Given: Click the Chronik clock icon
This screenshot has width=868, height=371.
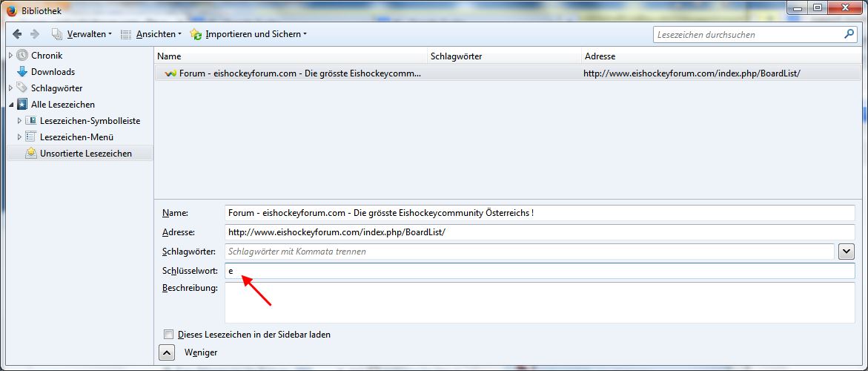Looking at the screenshot, I should [x=22, y=56].
